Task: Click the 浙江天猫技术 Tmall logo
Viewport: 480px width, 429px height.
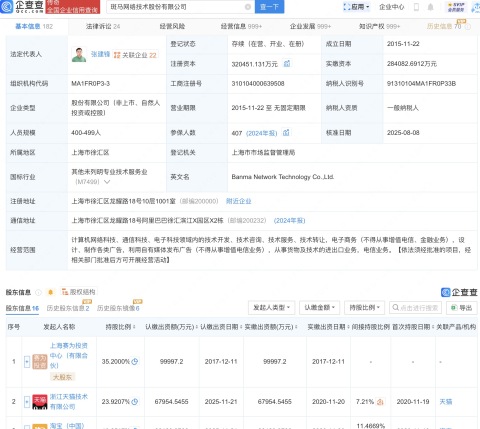Action: coord(40,402)
